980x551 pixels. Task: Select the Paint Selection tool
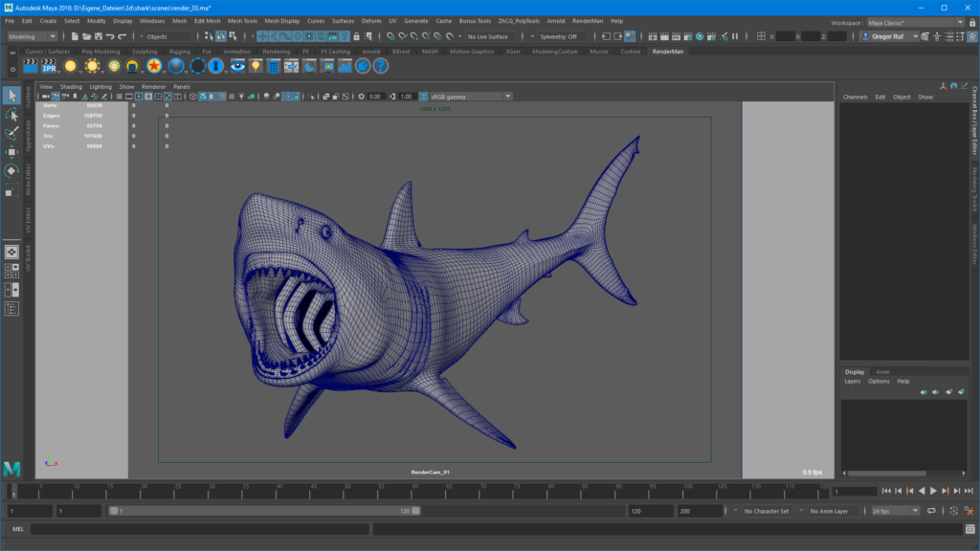pyautogui.click(x=11, y=133)
